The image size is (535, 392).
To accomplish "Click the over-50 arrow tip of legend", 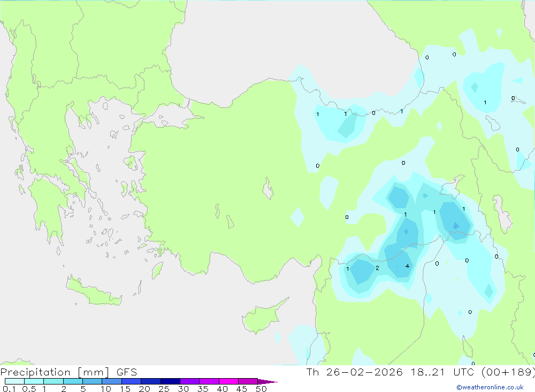I will coord(268,381).
